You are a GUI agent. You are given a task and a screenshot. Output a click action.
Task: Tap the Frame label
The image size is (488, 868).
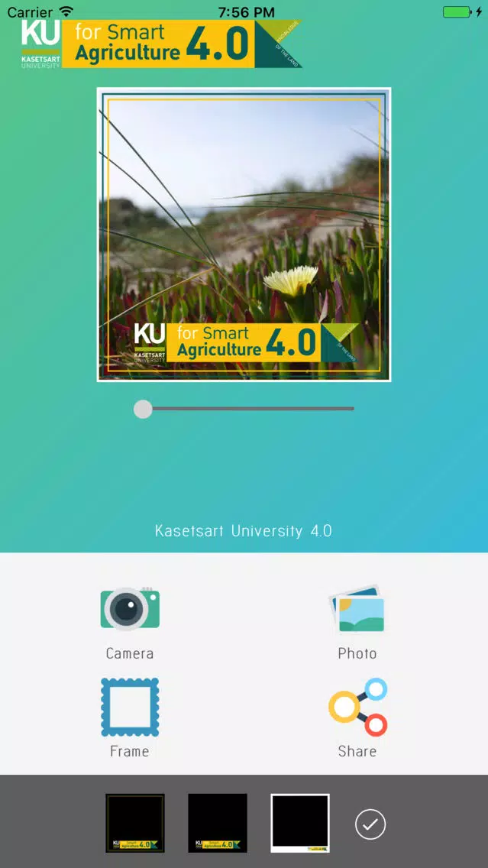tap(130, 751)
